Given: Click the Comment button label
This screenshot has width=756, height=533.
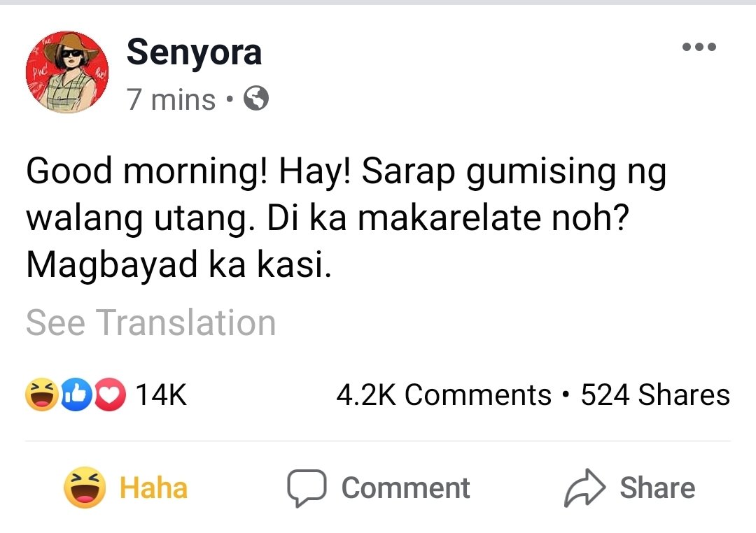Looking at the screenshot, I should pos(405,488).
